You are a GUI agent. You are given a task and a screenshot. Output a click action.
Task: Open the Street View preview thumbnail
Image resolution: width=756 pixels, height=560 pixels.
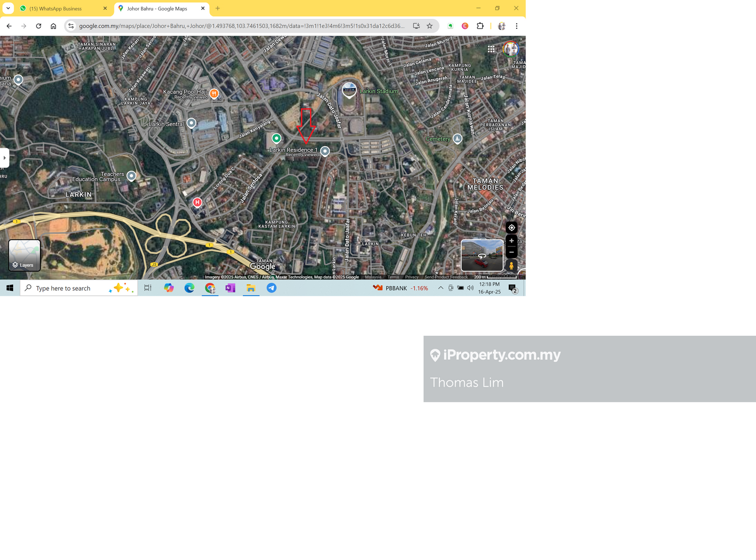click(482, 255)
